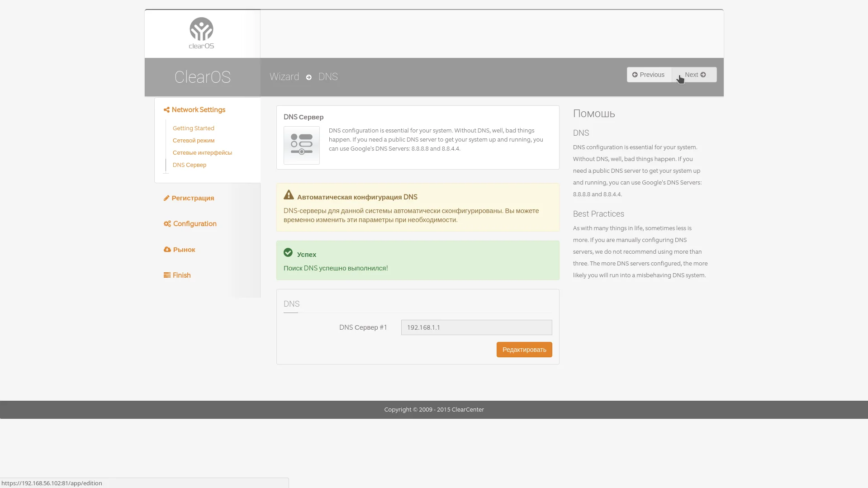Image resolution: width=868 pixels, height=488 pixels.
Task: Click the ClearOS logo
Action: 201,33
